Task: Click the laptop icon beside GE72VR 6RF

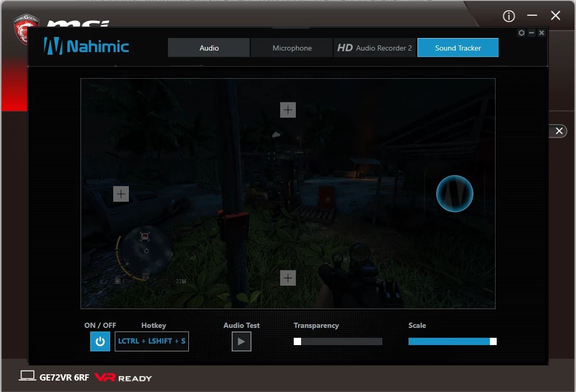Action: (27, 376)
